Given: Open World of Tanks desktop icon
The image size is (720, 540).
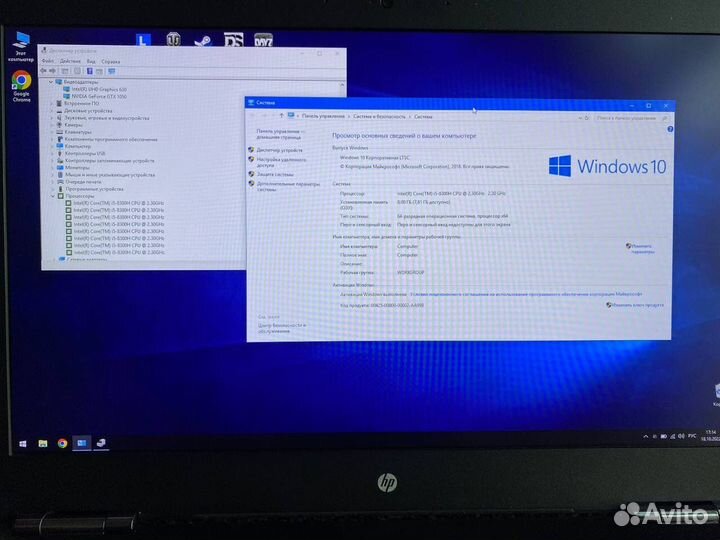Looking at the screenshot, I should tap(173, 39).
